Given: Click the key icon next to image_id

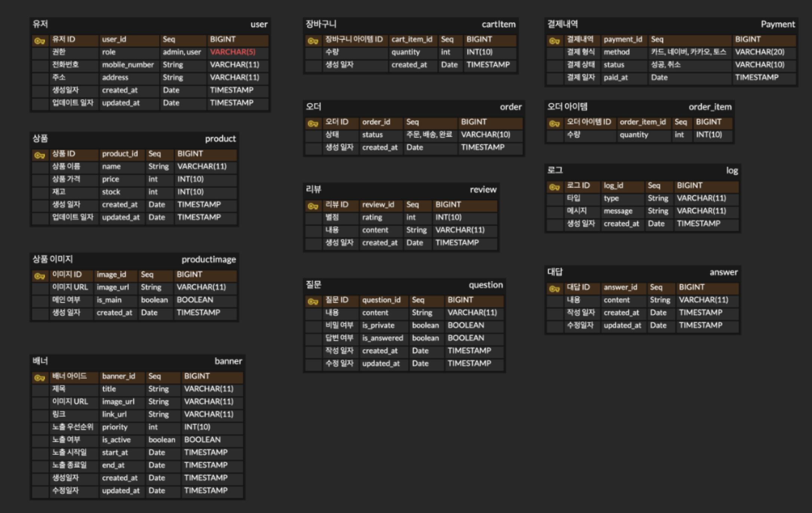Looking at the screenshot, I should [x=40, y=276].
